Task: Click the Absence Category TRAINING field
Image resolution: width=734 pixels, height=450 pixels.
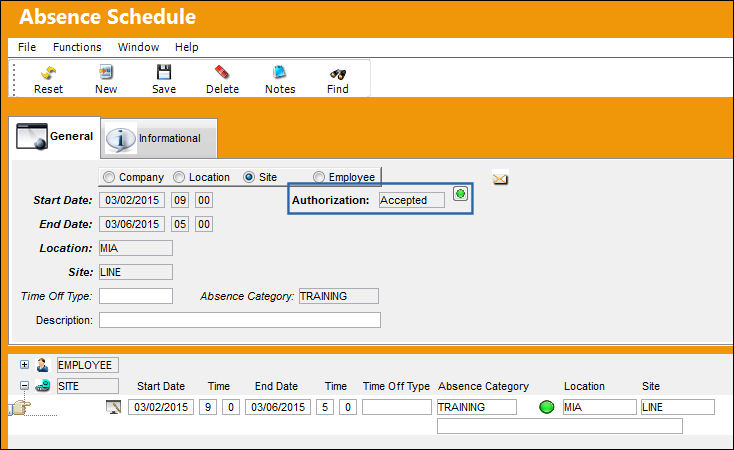Action: (x=339, y=296)
